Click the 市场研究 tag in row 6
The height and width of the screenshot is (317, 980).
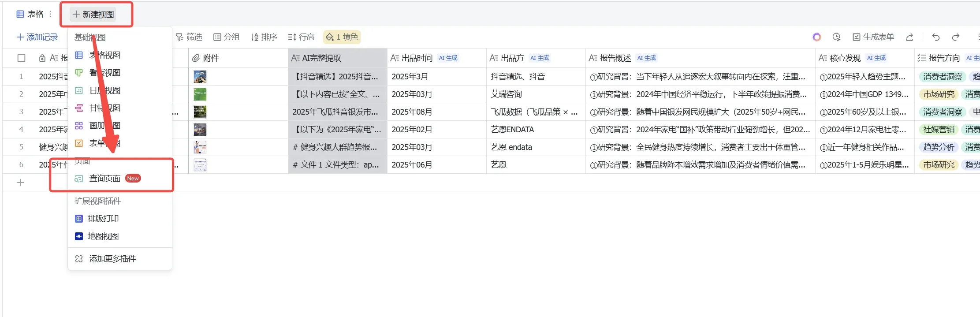coord(939,165)
